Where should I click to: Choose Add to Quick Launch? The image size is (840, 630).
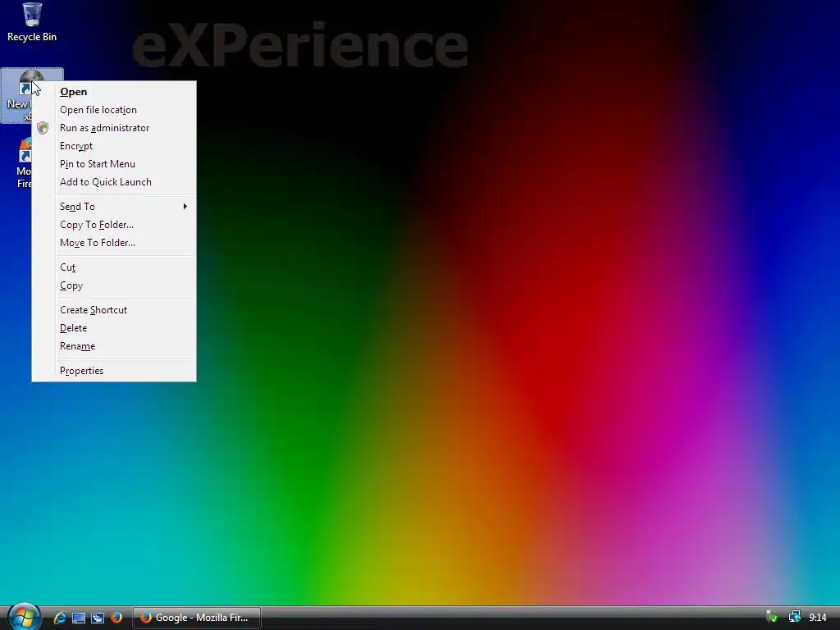point(114,182)
